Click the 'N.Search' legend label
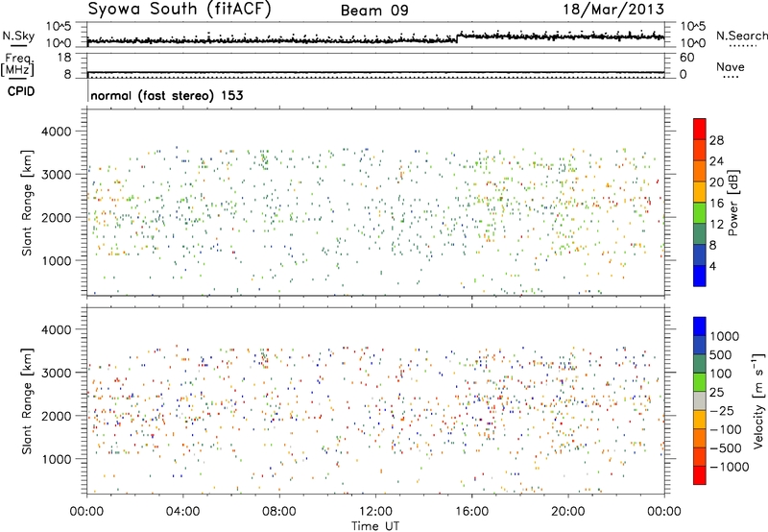The width and height of the screenshot is (768, 532). point(741,36)
